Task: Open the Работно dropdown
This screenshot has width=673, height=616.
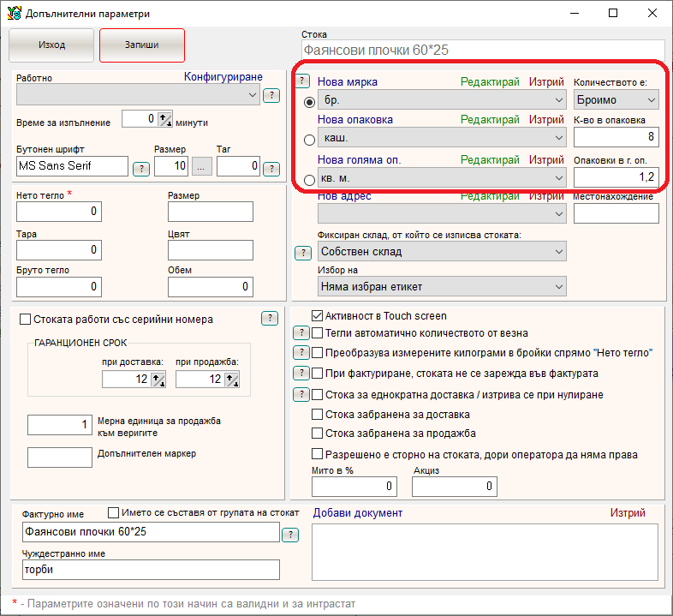Action: tap(138, 94)
